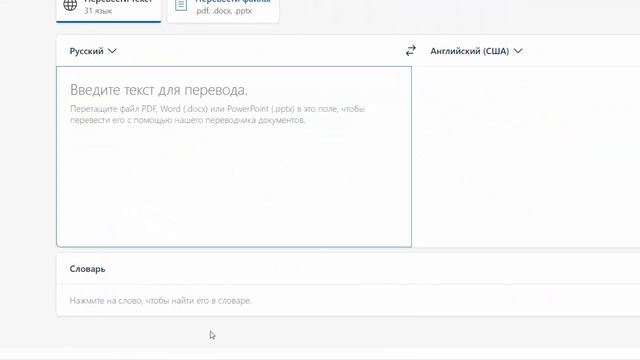
Task: Click the '31 язык' label
Action: click(x=98, y=11)
